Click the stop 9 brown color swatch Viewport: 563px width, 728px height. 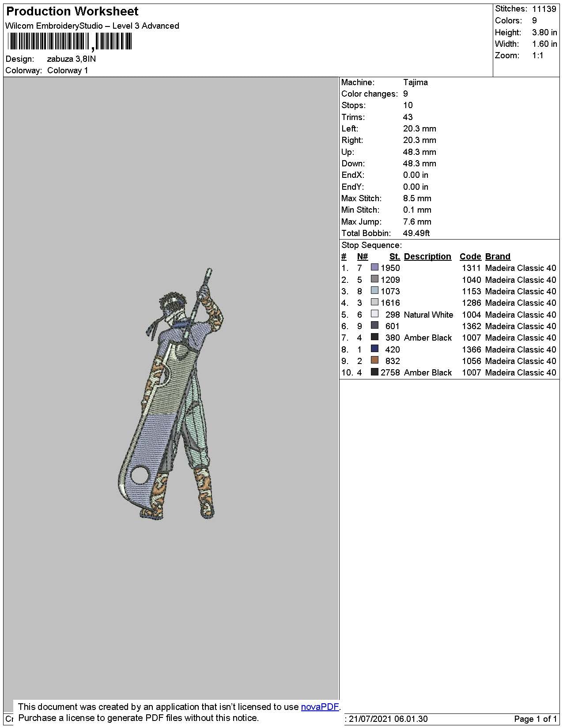[374, 360]
